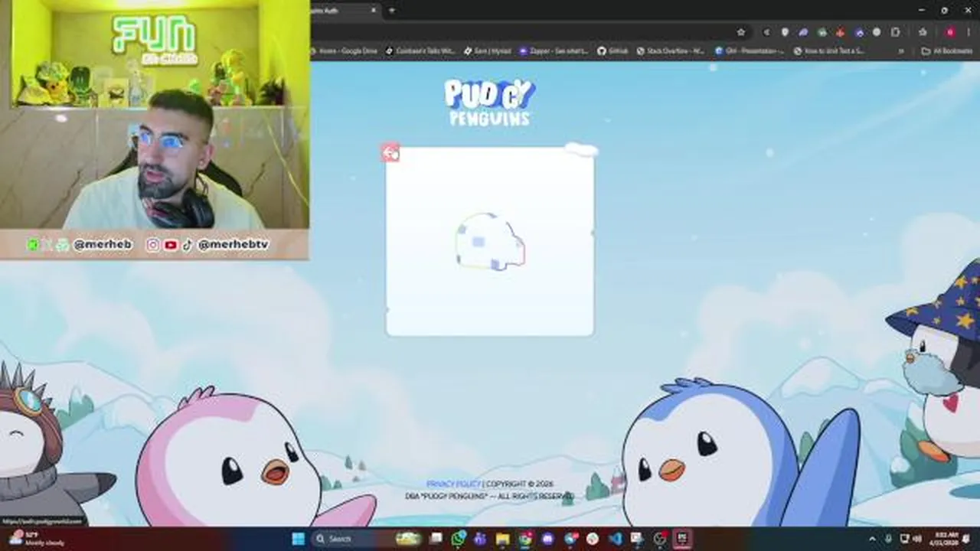Open the Privacy Policy link
Screen dimensions: 980x551
click(x=453, y=484)
